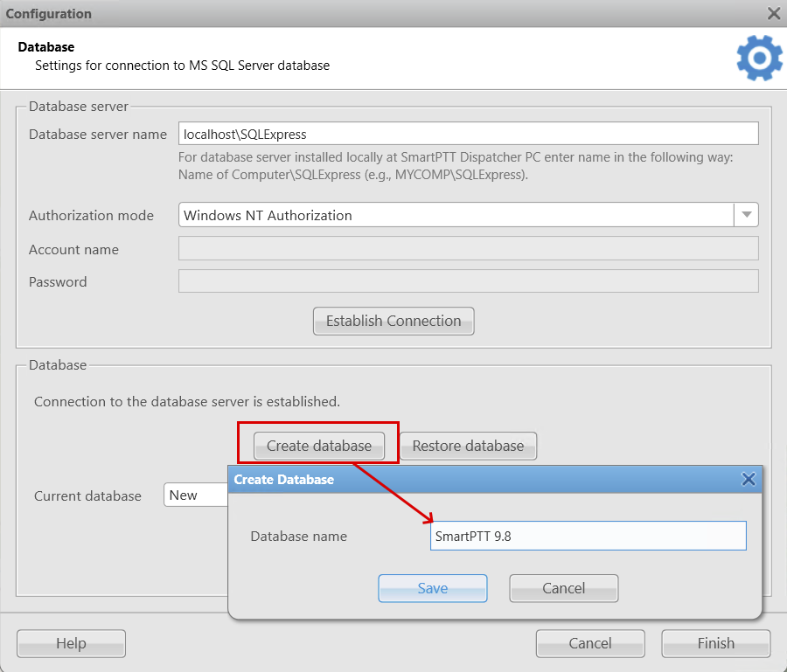
Task: Click the 'Database server name' label
Action: (98, 135)
